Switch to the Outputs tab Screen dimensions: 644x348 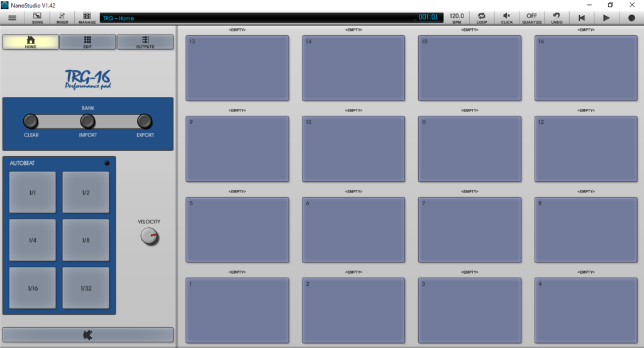click(x=145, y=42)
